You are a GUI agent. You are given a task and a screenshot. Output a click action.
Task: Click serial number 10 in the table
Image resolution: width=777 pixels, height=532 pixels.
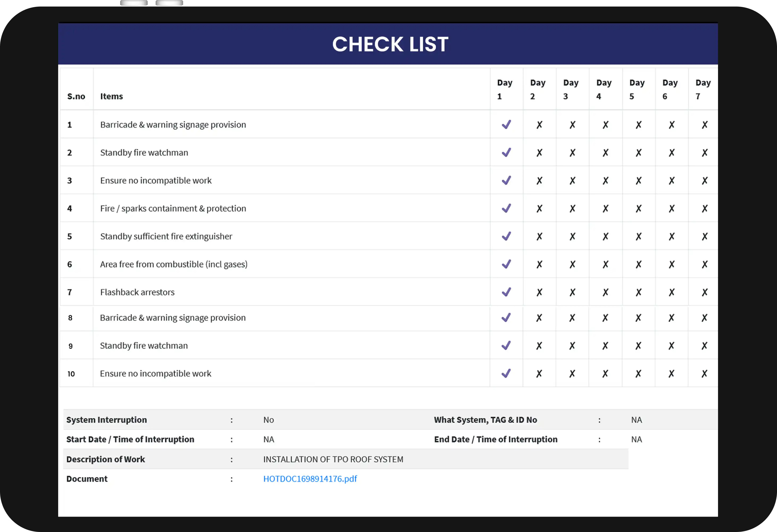pyautogui.click(x=71, y=374)
